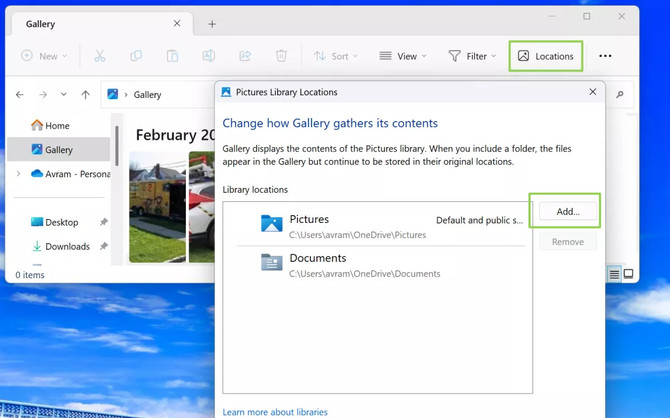Click the Pictures Library Locations title icon
Image resolution: width=670 pixels, height=418 pixels.
pos(226,92)
